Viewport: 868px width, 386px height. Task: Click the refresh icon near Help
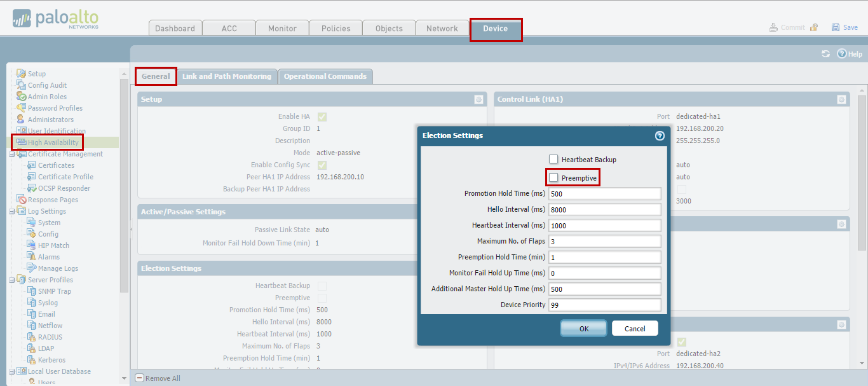[x=825, y=54]
